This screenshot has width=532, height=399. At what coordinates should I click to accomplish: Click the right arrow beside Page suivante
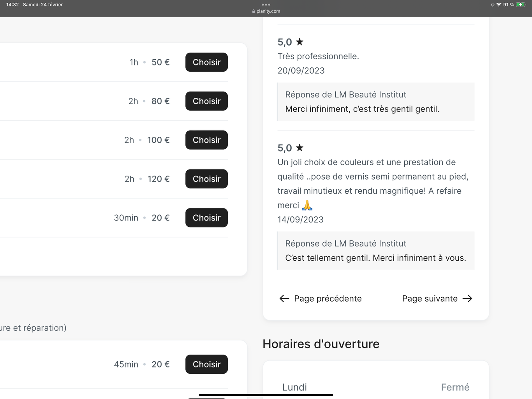tap(467, 298)
